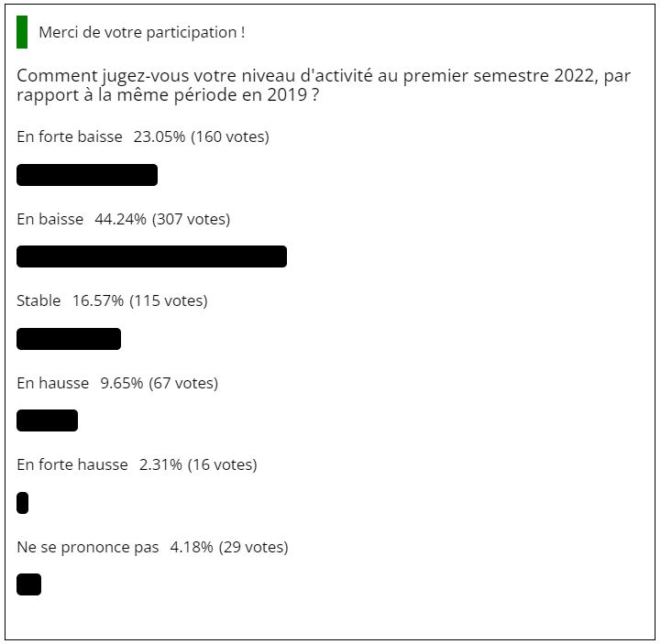This screenshot has width=661, height=644.
Task: Click the '16.57% (115 votes)' result text
Action: point(140,300)
